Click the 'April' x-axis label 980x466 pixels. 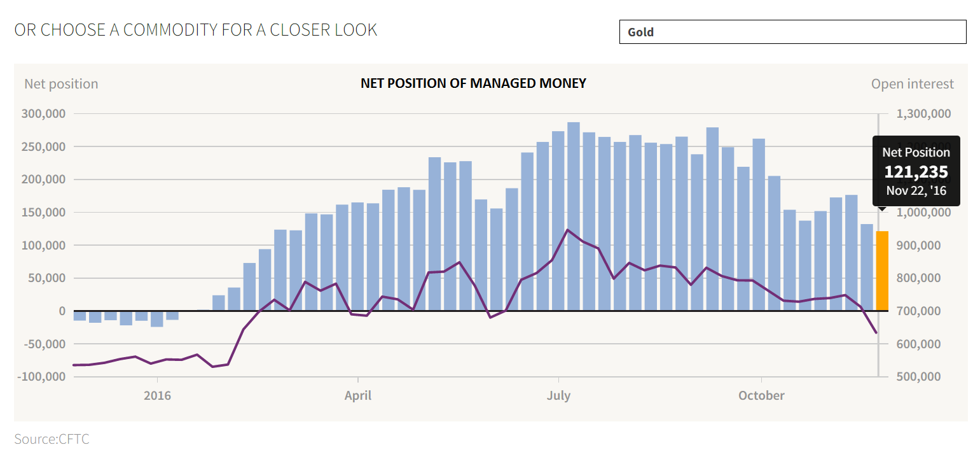357,395
